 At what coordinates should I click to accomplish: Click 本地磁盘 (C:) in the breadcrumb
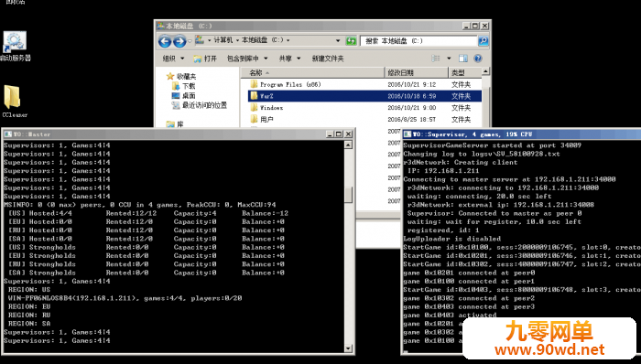tap(262, 40)
